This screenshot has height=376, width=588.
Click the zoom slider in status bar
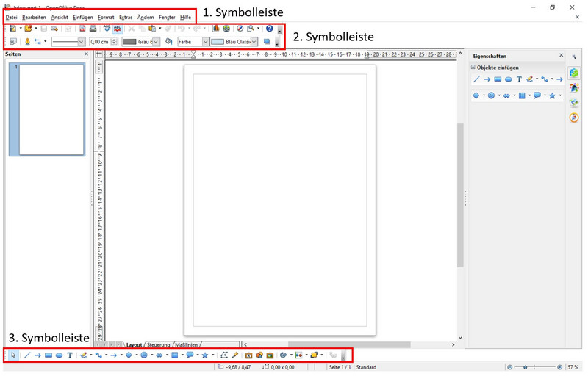coord(535,366)
